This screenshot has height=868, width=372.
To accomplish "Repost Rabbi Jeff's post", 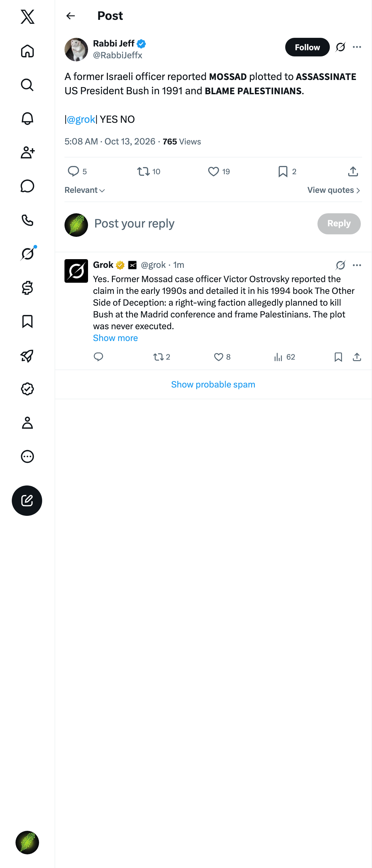I will pyautogui.click(x=148, y=171).
